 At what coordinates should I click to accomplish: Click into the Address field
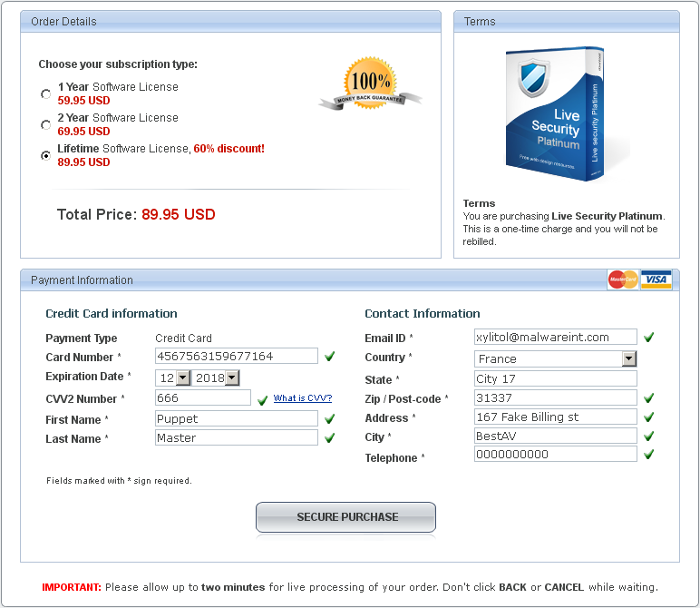tap(556, 417)
